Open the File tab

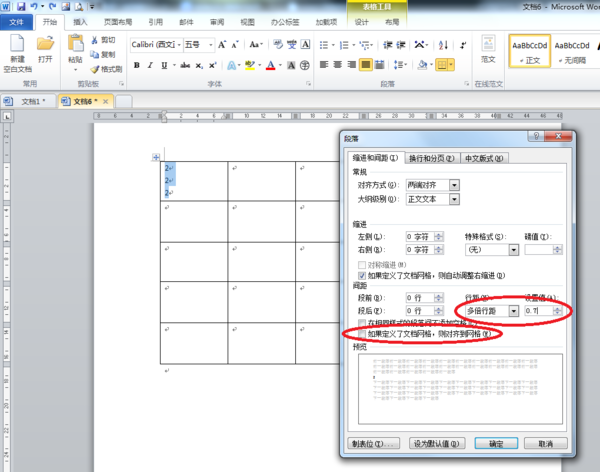(x=16, y=22)
